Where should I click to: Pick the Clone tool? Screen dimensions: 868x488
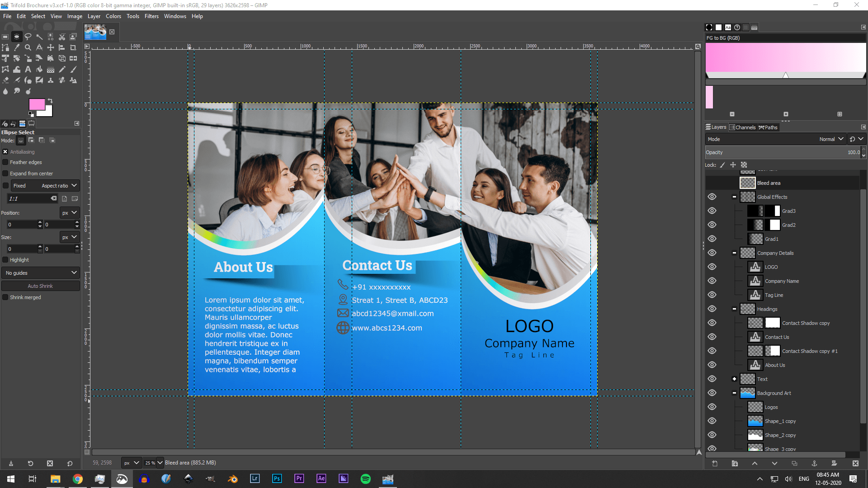51,80
